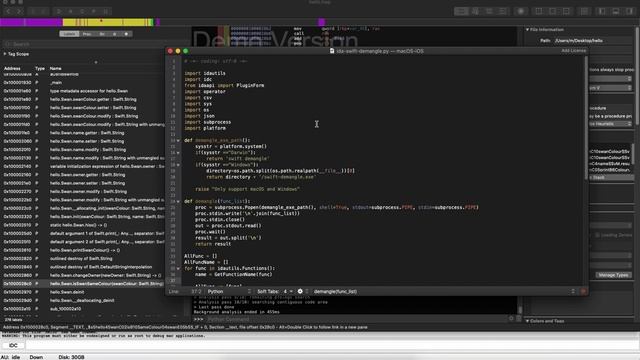Fold the for loop at line 35
Screen dimensions: 640x360
pos(178,269)
